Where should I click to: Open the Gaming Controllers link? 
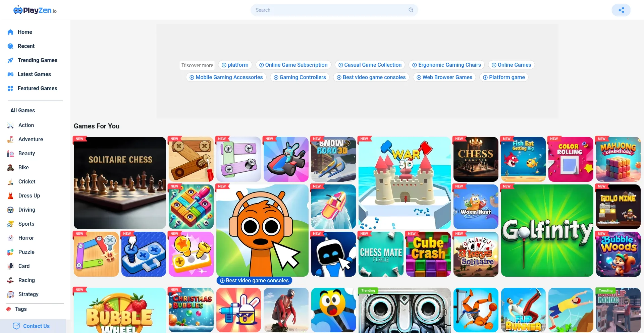[x=300, y=77]
